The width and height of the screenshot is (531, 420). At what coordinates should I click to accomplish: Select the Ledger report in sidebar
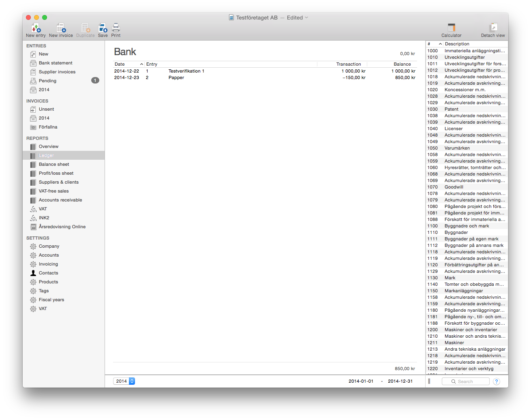[64, 155]
